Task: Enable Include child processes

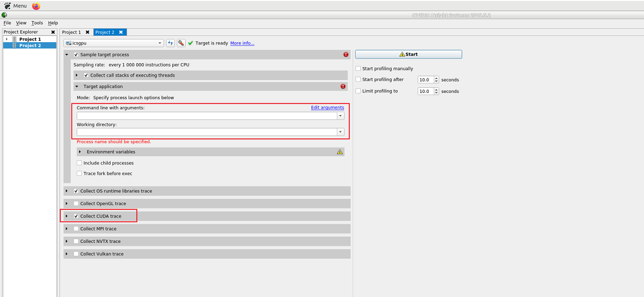Action: [79, 163]
